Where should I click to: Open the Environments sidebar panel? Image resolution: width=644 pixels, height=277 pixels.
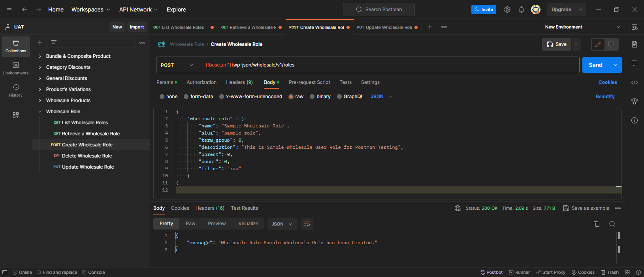pyautogui.click(x=16, y=68)
